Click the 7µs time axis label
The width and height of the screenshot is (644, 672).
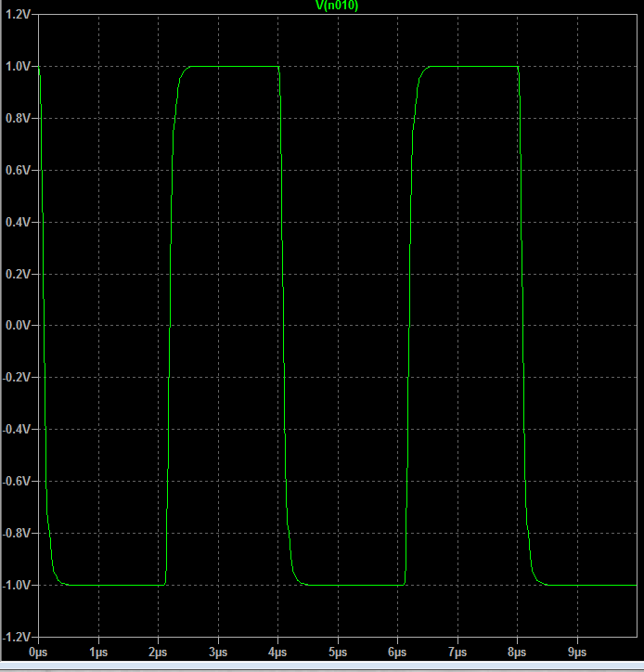457,653
